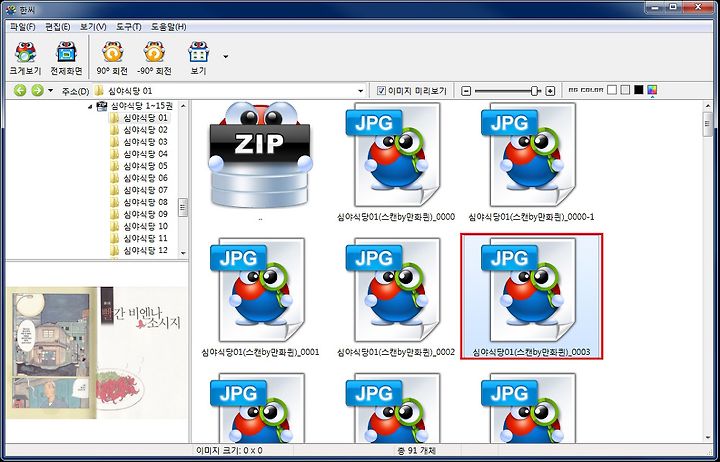Select folder 심야식당 11 in tree
Screen dimensions: 720x462
(x=145, y=238)
